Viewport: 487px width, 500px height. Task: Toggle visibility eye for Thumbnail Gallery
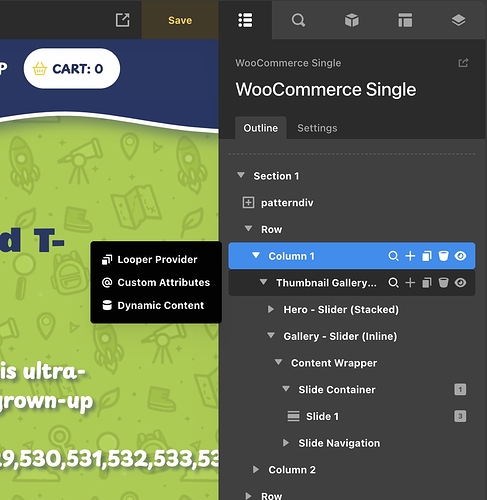pyautogui.click(x=460, y=283)
